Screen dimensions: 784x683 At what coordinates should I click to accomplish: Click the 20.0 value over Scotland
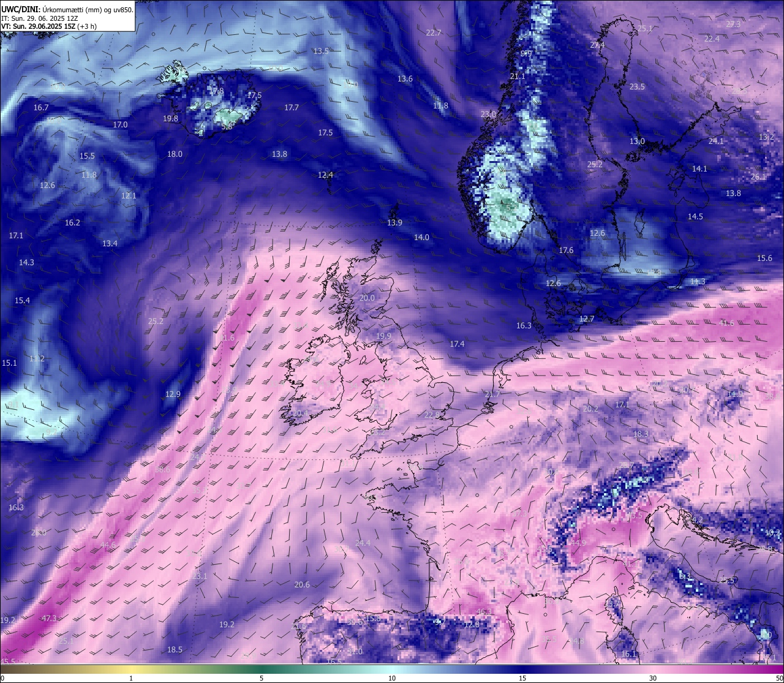(x=367, y=298)
